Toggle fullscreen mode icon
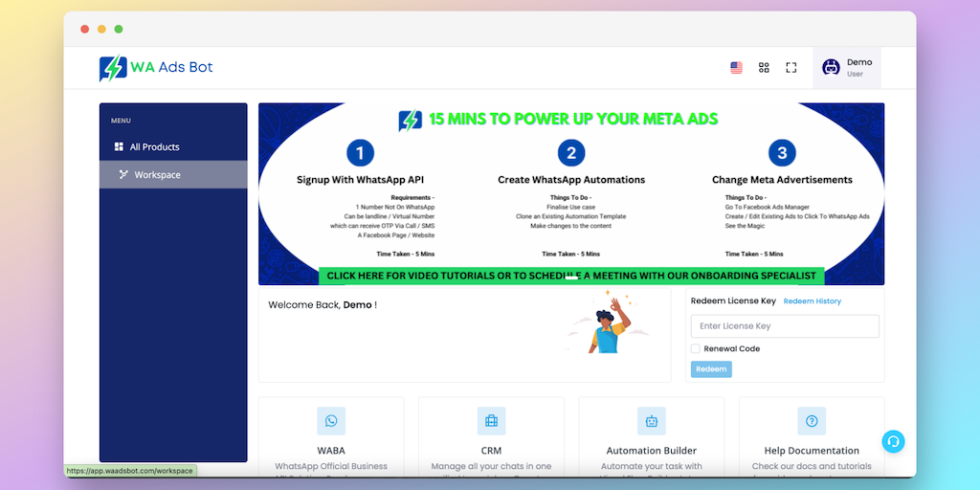Screen dimensions: 980x490 791,68
